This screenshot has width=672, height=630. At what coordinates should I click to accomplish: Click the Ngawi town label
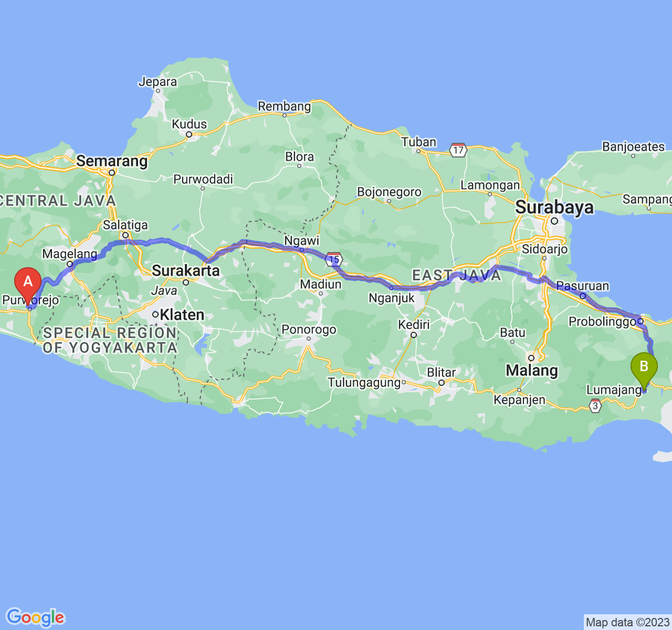click(x=302, y=240)
